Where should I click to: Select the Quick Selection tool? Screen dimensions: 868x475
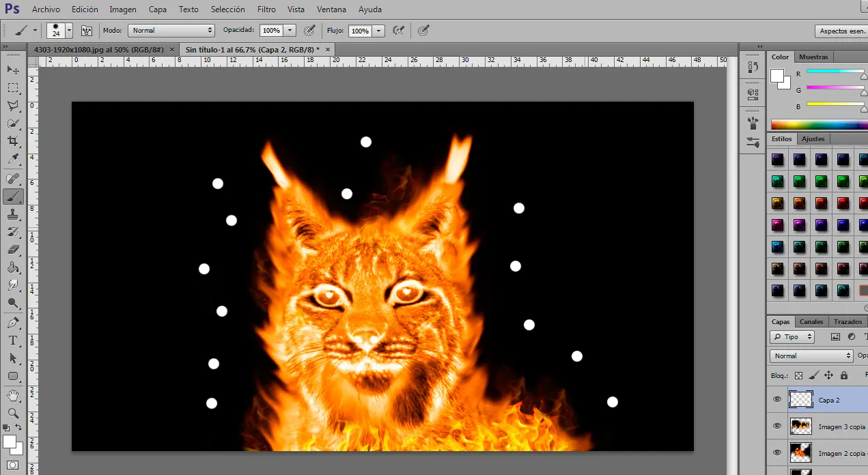point(13,124)
